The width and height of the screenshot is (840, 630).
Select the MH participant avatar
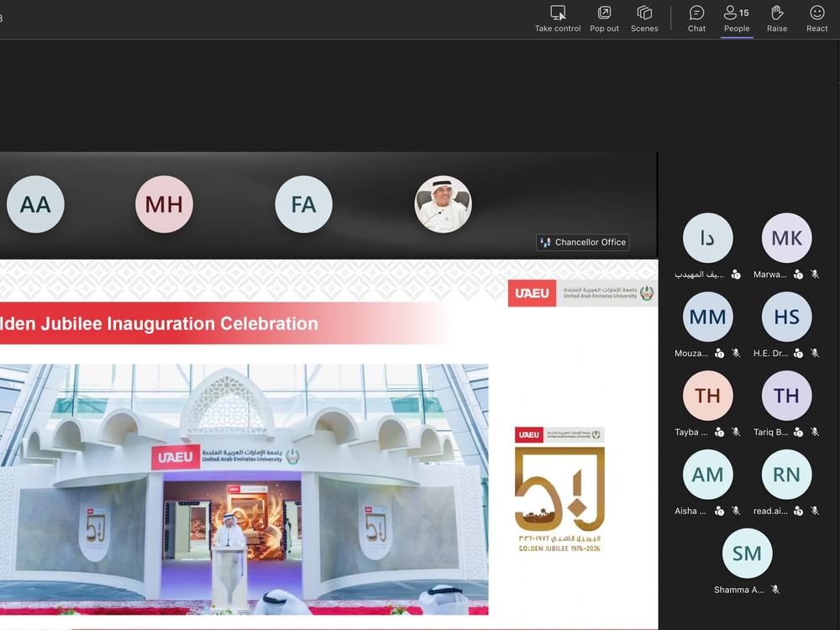click(x=164, y=204)
